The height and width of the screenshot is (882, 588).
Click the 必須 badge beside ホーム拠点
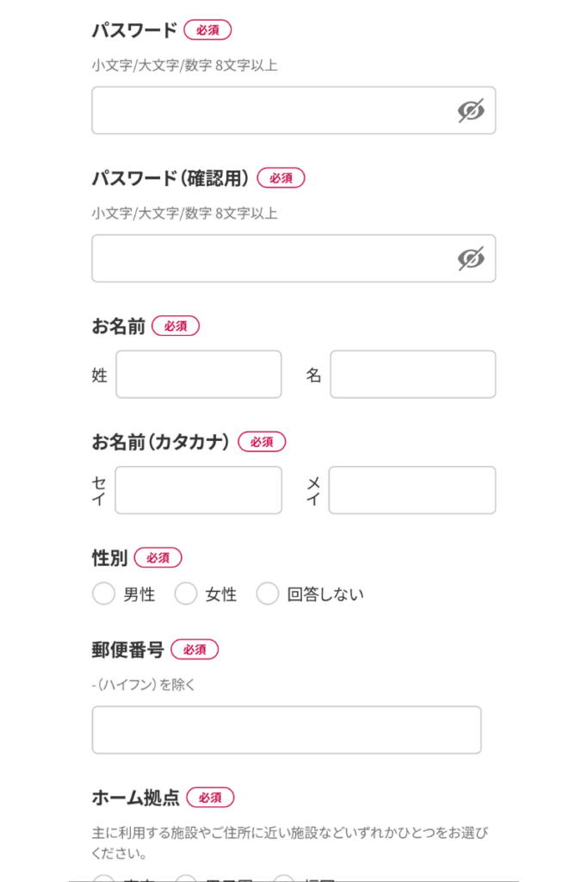coord(210,798)
